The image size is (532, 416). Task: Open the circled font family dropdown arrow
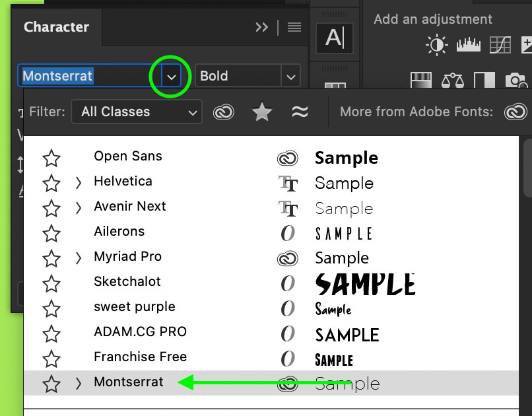(x=171, y=76)
